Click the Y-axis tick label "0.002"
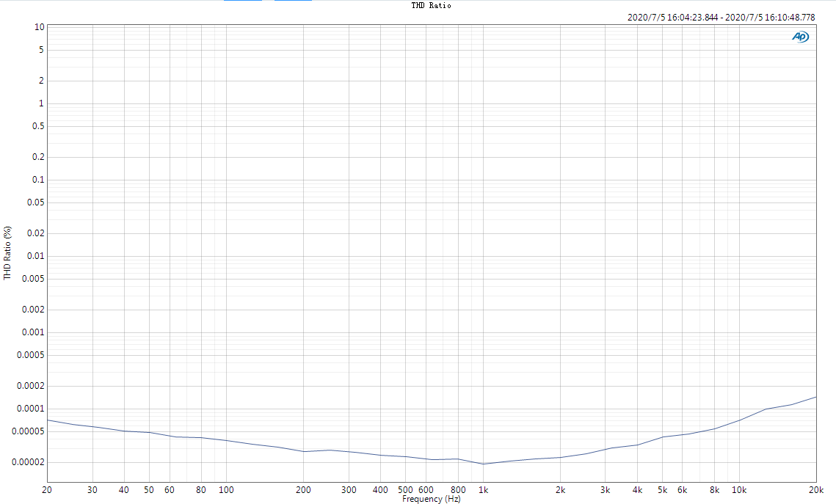This screenshot has height=504, width=836. [x=34, y=310]
